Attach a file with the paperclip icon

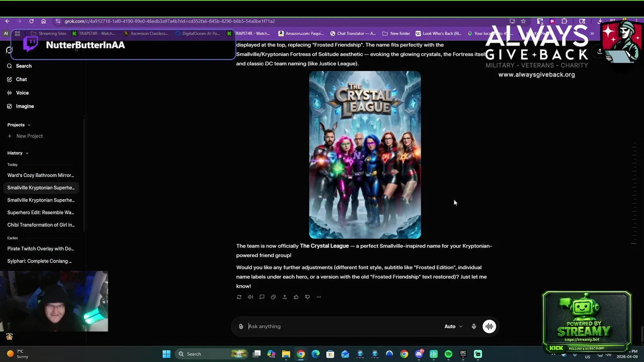[241, 326]
